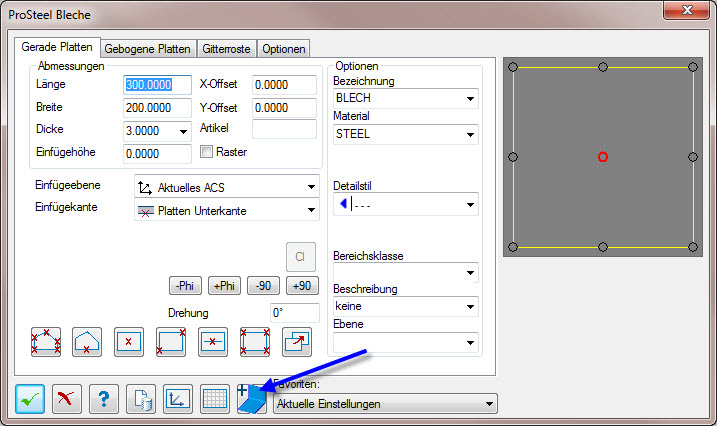Click the Cl button
Viewport: 717px width, 426px height.
tap(300, 257)
